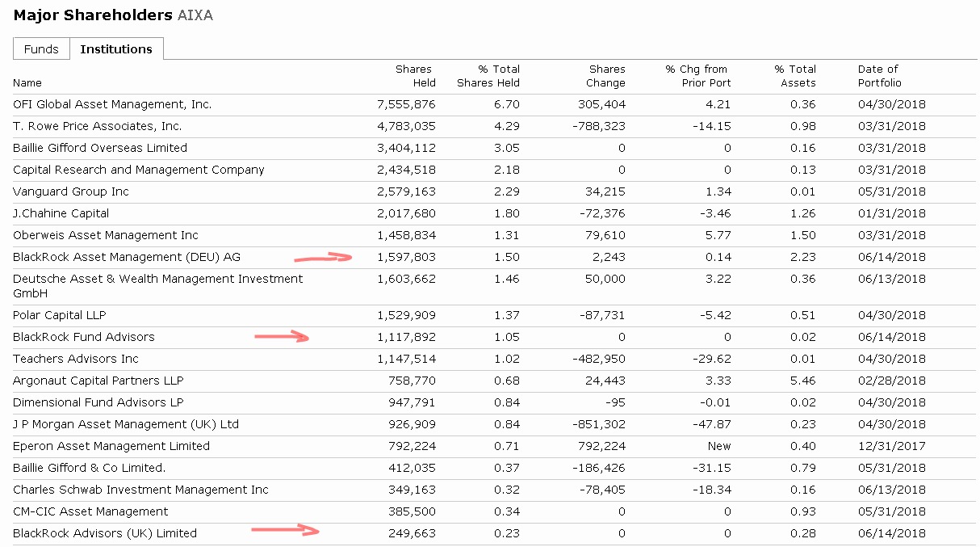Select T. Rowe Price Associates, Inc. row
The image size is (980, 547).
tap(98, 126)
